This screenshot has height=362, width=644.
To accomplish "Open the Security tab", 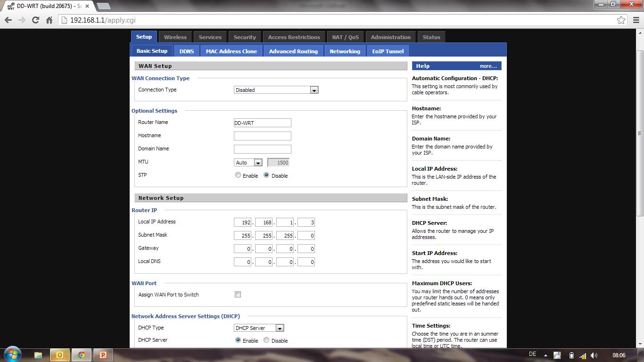I will pyautogui.click(x=245, y=37).
